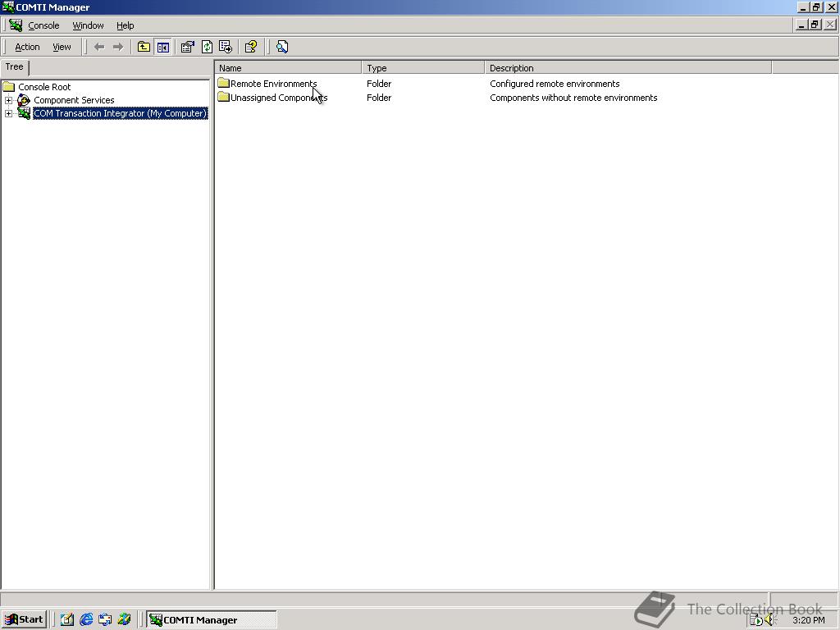Select the Tree tab
Screen dimensions: 840x630
pos(15,67)
